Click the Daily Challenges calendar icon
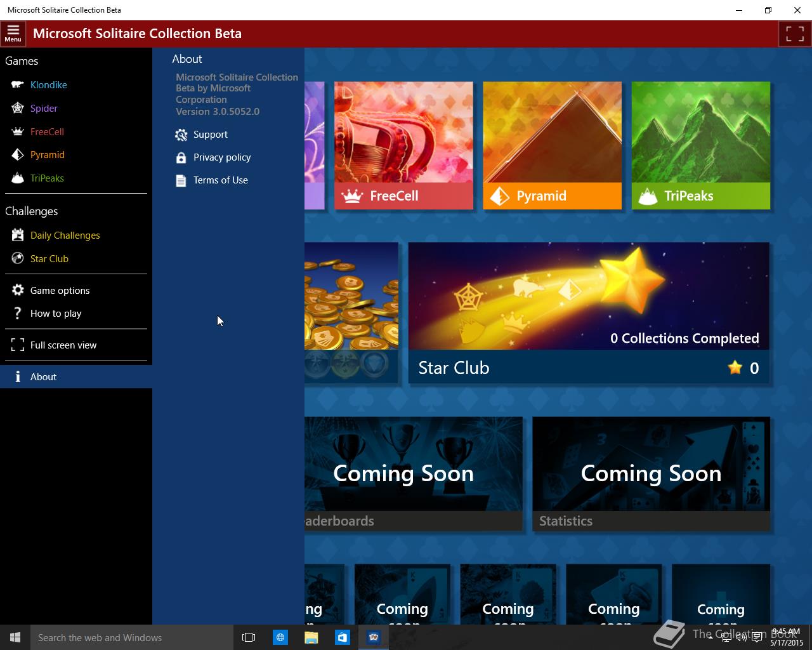 18,235
